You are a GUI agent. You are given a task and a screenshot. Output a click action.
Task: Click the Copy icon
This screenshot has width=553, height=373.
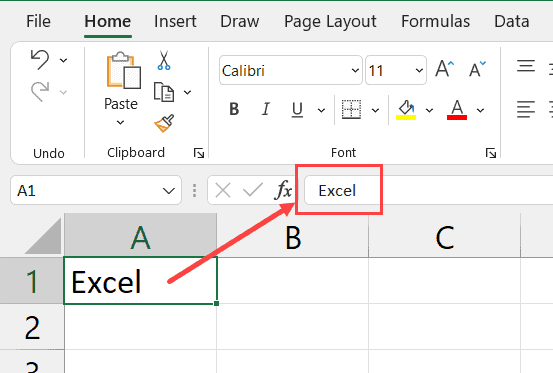(x=164, y=92)
